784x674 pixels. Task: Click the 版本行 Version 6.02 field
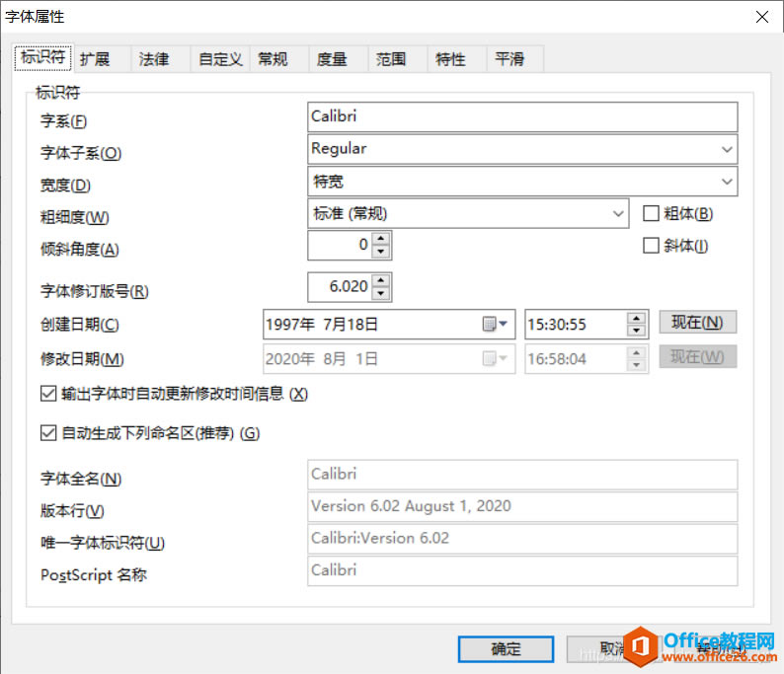[522, 506]
